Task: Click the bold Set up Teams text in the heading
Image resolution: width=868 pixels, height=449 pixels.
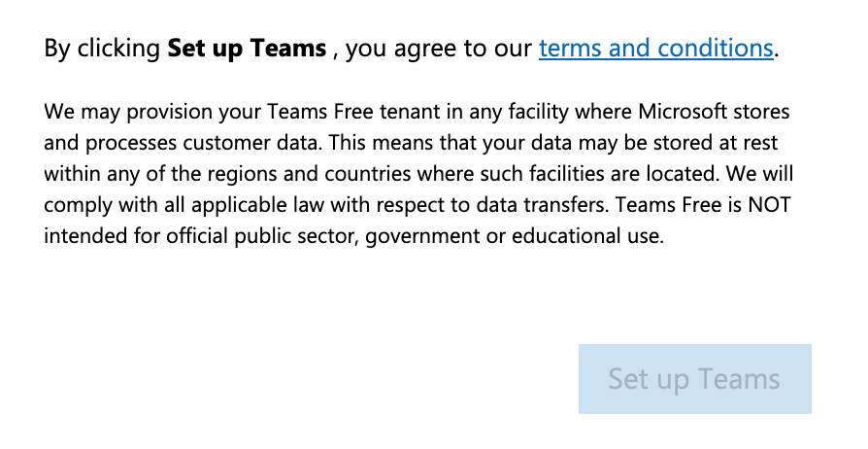Action: pyautogui.click(x=247, y=48)
